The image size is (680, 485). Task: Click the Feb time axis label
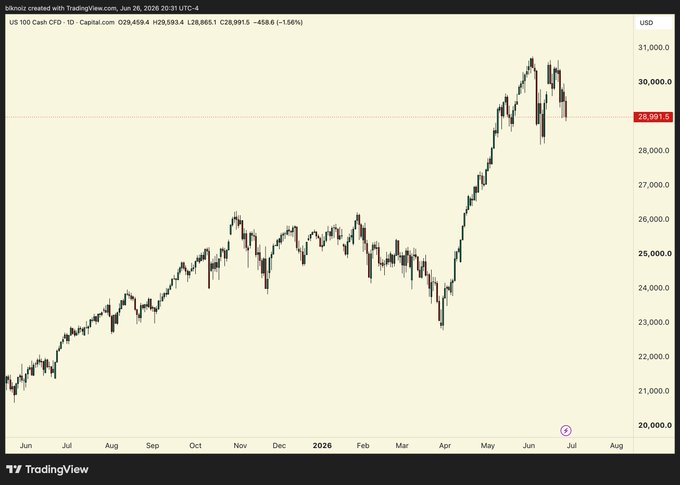(x=363, y=446)
